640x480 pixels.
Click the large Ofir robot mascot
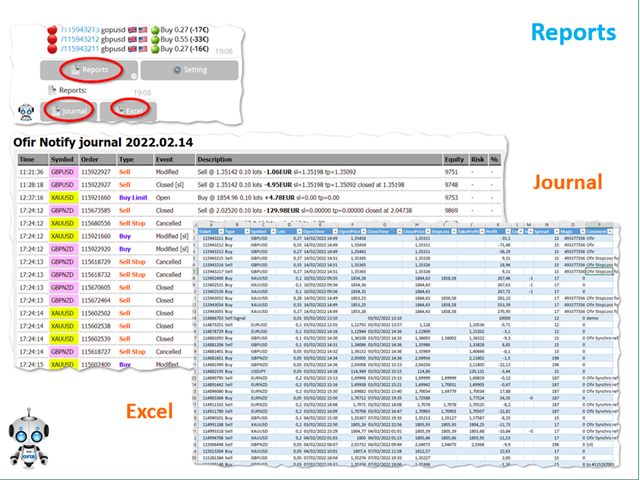[29, 438]
